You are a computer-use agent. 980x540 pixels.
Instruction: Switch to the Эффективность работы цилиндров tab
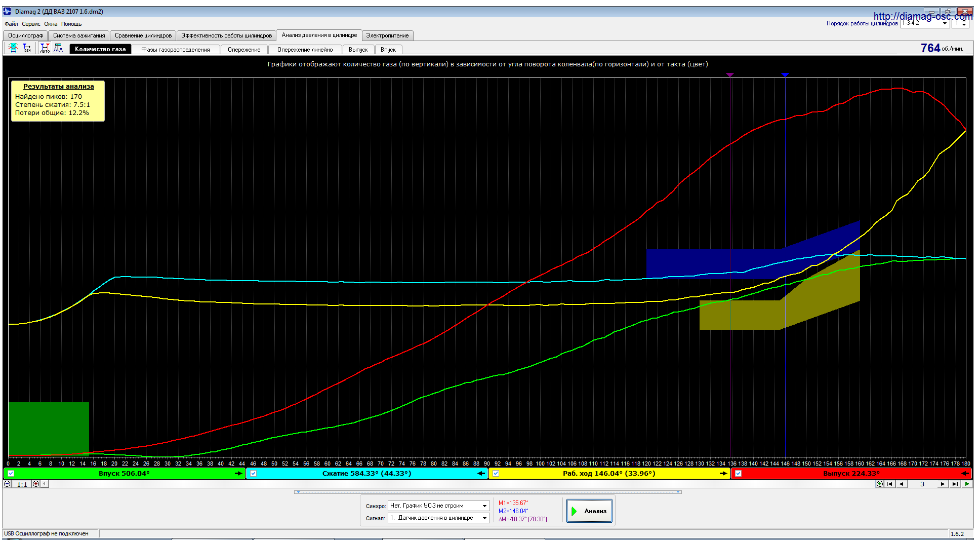pyautogui.click(x=227, y=35)
